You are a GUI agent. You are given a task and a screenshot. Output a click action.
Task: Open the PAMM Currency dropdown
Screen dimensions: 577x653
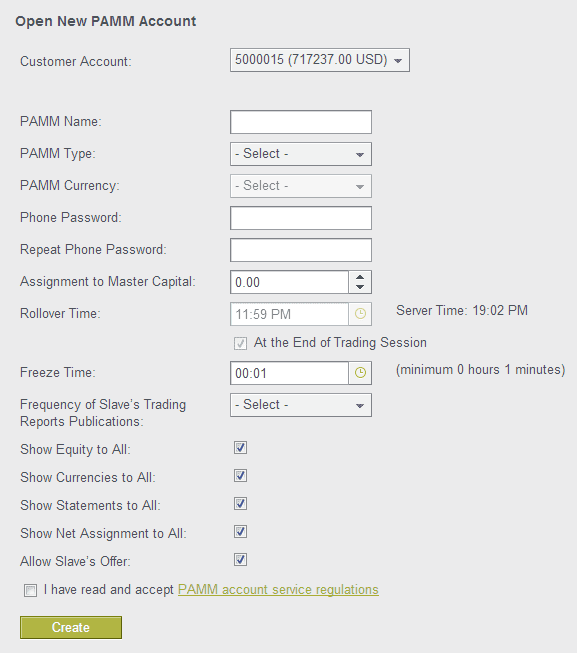tap(301, 186)
